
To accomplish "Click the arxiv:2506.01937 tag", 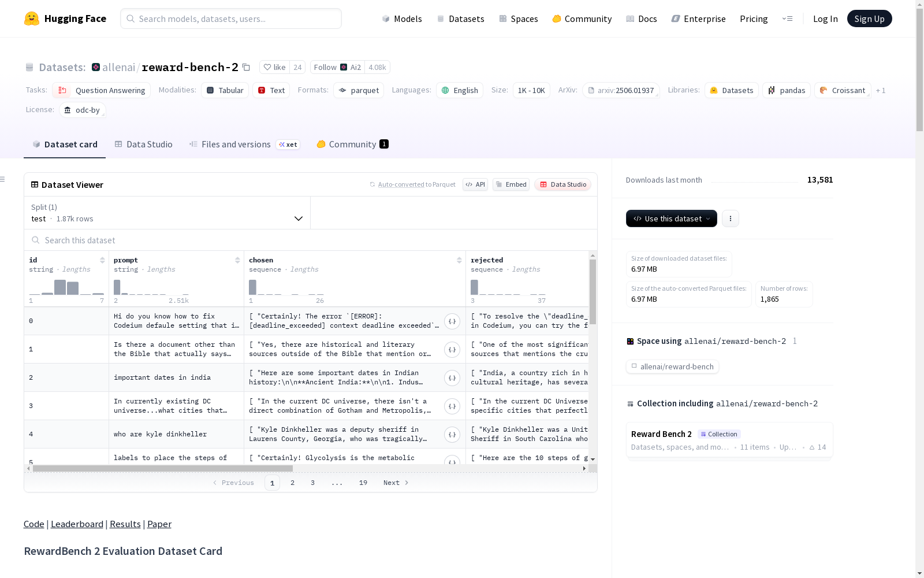I will [x=621, y=90].
